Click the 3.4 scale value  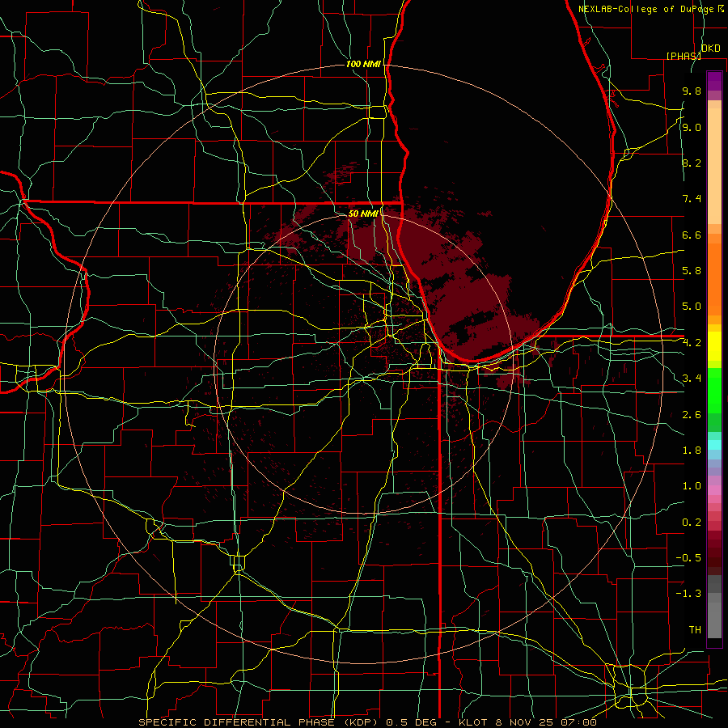click(x=692, y=378)
